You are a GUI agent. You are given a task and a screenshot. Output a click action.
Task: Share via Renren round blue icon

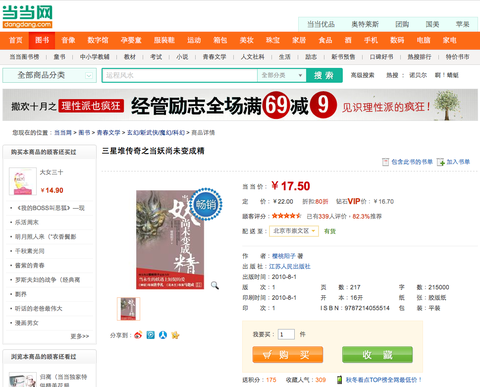(163, 335)
